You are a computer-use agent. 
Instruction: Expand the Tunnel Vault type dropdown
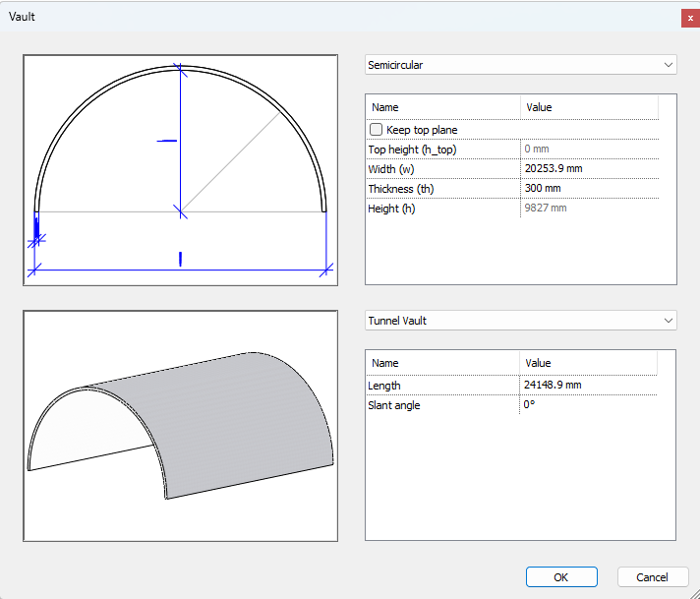(520, 321)
